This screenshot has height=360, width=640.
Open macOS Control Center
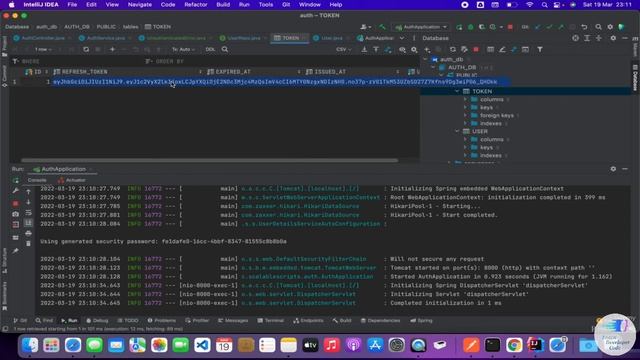[558, 5]
